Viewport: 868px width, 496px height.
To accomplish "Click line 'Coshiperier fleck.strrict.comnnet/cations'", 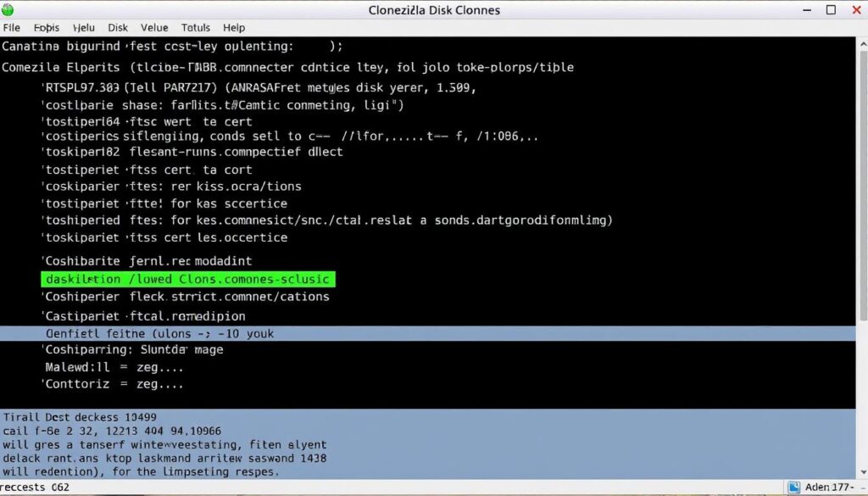I will click(186, 297).
